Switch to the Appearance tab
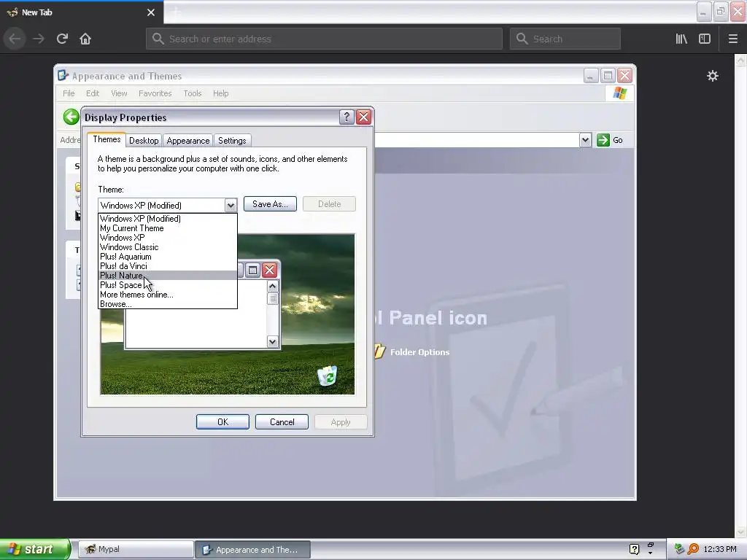 click(x=188, y=141)
